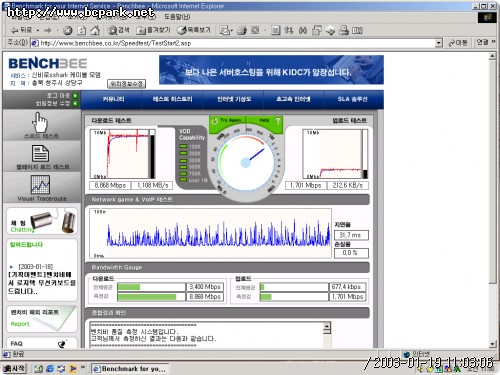Select the SLA solution navigation tab

point(352,99)
